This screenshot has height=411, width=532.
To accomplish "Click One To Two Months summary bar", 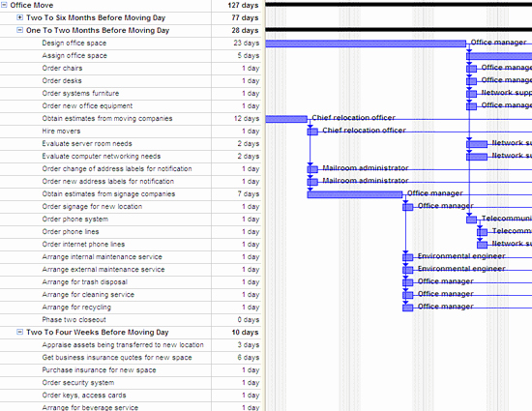I will click(x=399, y=30).
